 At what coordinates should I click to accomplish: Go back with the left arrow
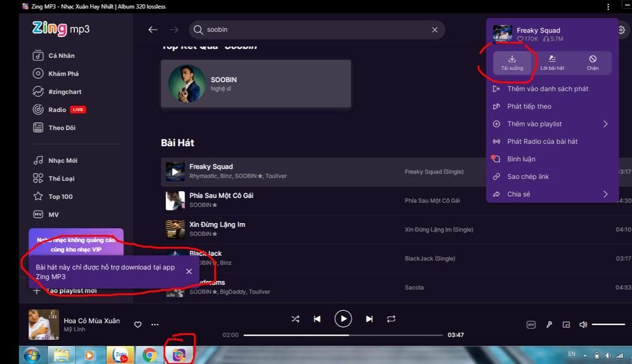(153, 30)
